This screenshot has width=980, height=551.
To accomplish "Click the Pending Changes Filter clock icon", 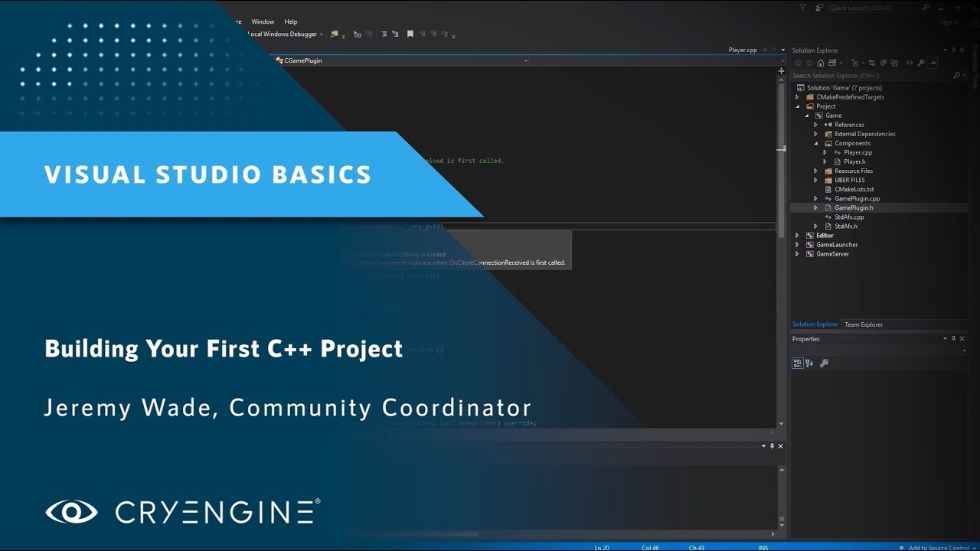I will click(855, 63).
